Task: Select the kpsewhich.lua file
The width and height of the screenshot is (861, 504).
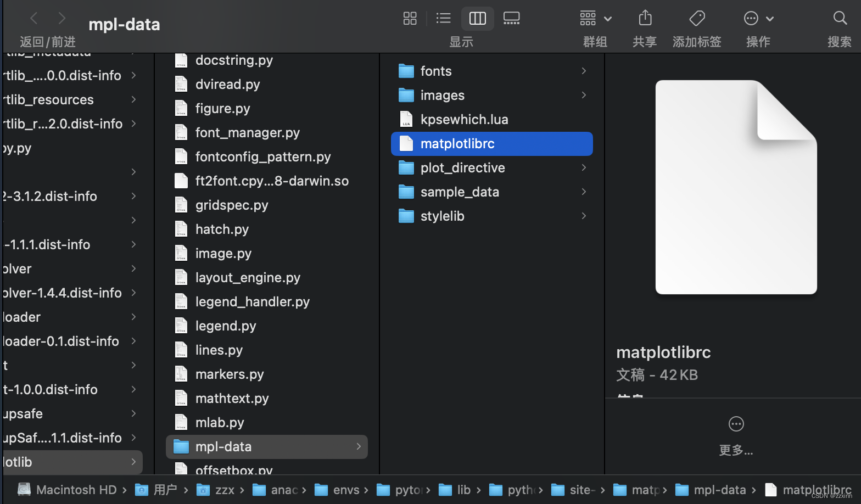Action: point(492,120)
